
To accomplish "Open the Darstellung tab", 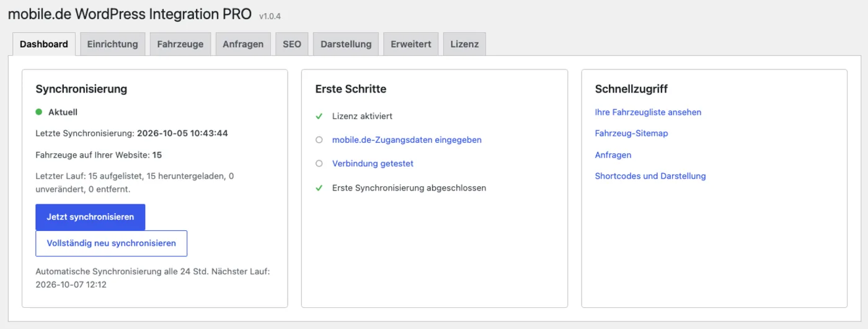I will point(346,44).
